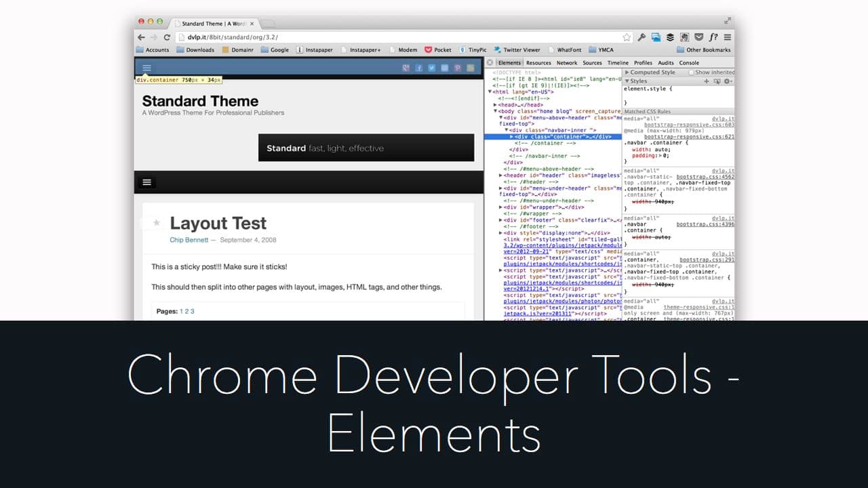The height and width of the screenshot is (488, 868).
Task: Switch to the Sources tab
Action: click(592, 62)
